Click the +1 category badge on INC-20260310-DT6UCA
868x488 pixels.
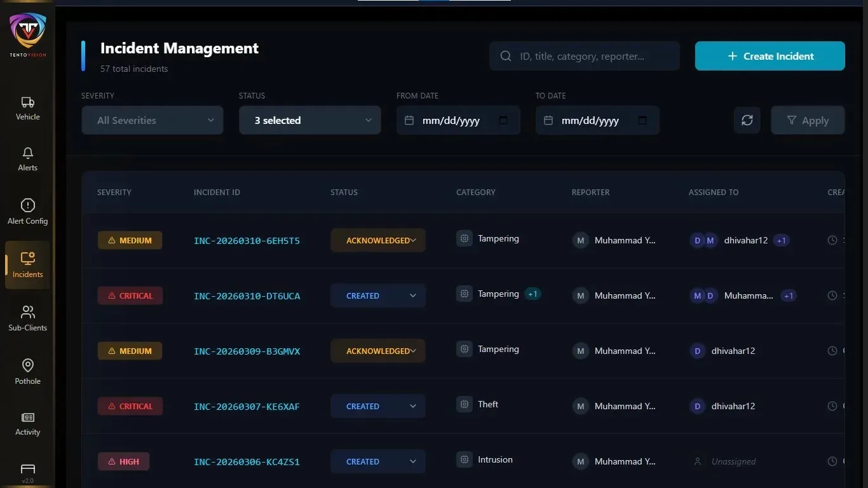pos(532,294)
